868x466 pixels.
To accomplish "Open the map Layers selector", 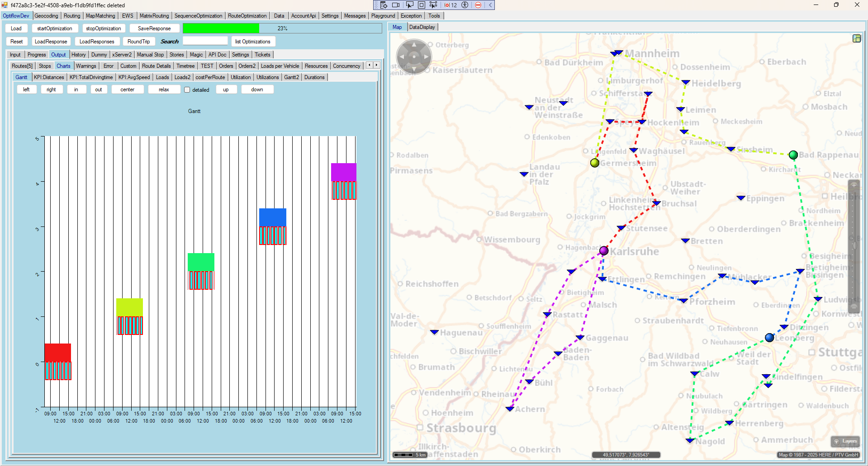I will click(x=845, y=441).
